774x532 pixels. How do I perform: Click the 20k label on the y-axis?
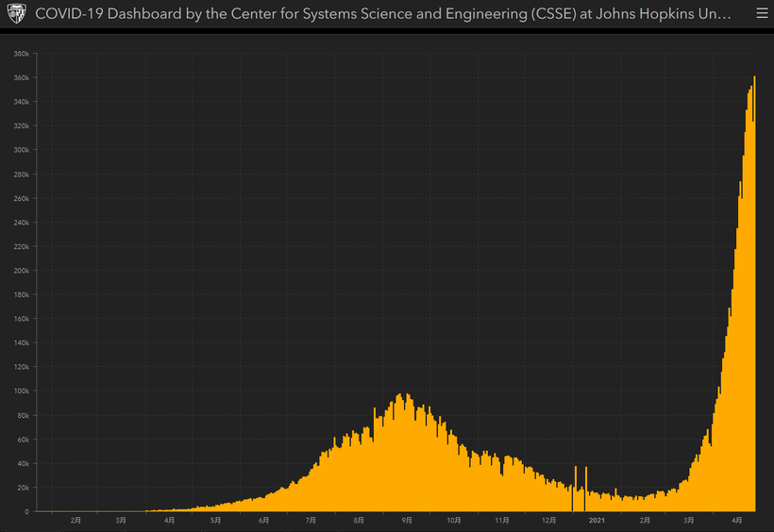coord(23,487)
